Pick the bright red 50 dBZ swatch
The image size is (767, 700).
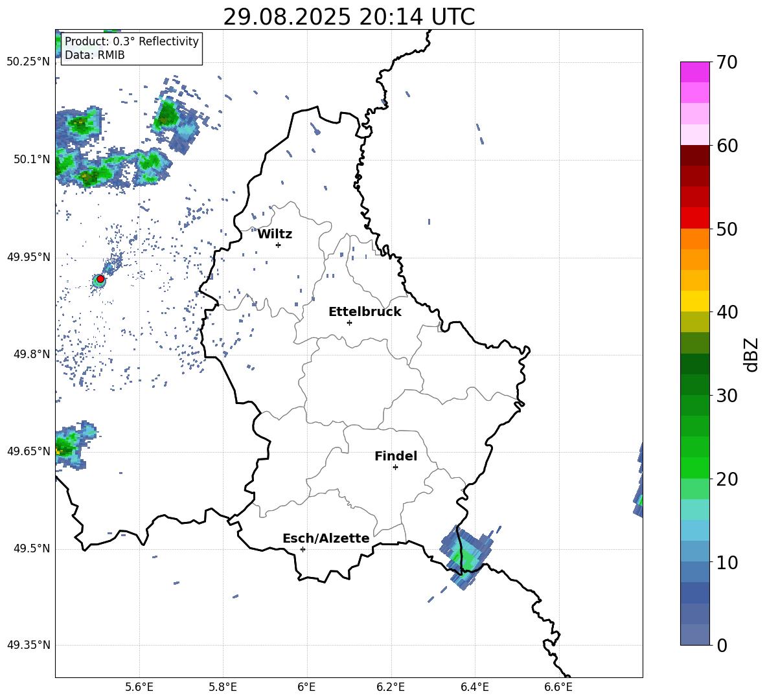(694, 218)
